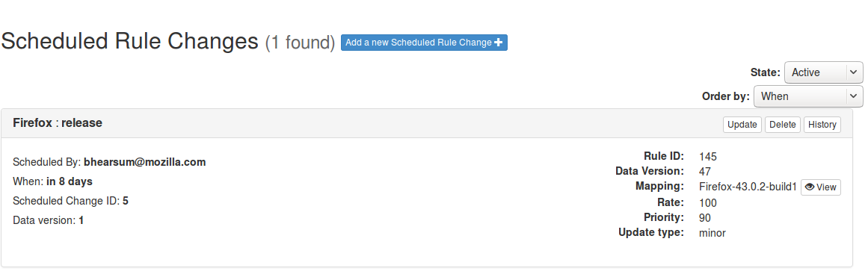Viewport: 868px width, 280px height.
Task: Open History for the Firefox release rule
Action: coord(822,125)
